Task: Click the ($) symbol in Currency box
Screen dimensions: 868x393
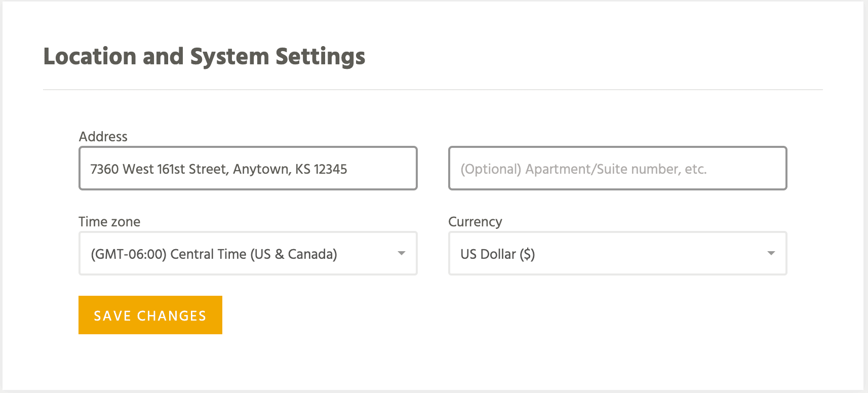Action: coord(527,254)
